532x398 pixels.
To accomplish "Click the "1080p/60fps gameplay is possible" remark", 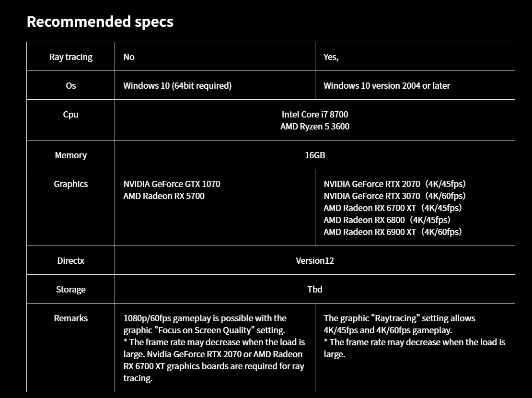I will click(205, 318).
